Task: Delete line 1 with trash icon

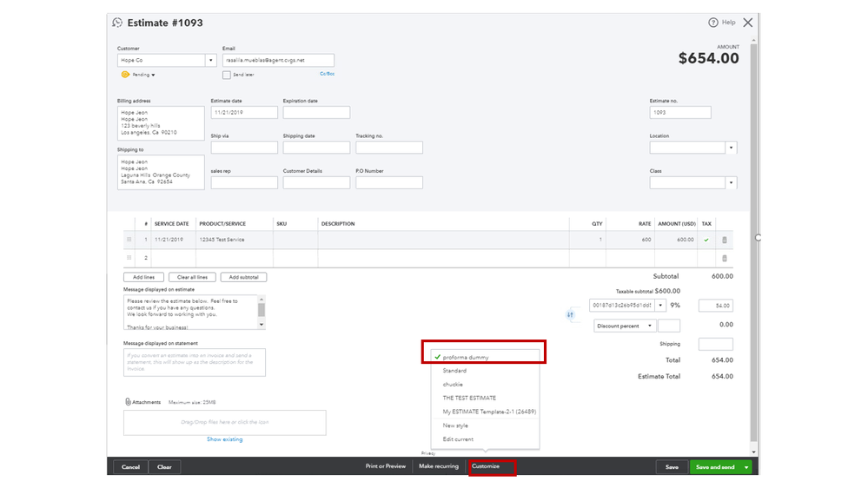Action: coord(725,240)
